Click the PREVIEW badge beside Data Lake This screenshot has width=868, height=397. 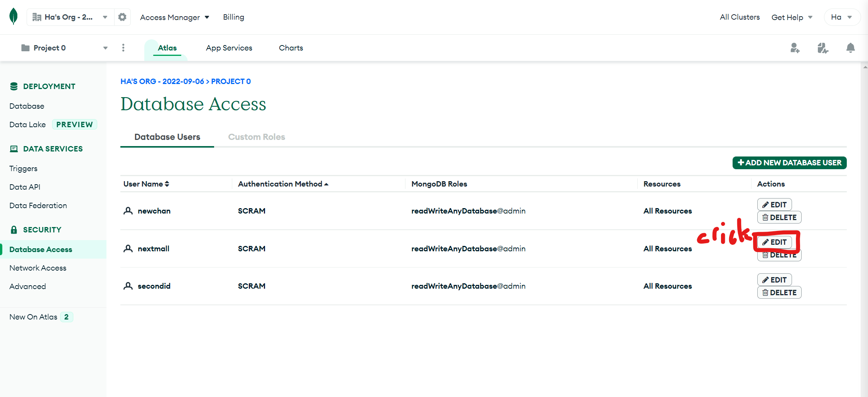(74, 124)
